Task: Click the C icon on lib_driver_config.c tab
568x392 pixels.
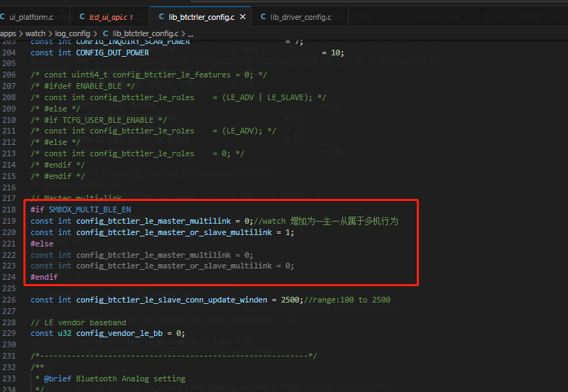Action: pos(263,16)
